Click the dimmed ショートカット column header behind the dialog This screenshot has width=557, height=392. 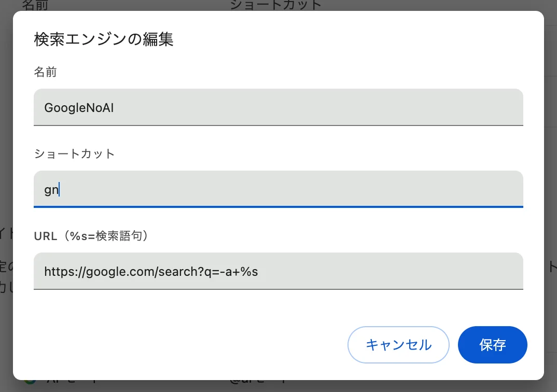pos(276,5)
